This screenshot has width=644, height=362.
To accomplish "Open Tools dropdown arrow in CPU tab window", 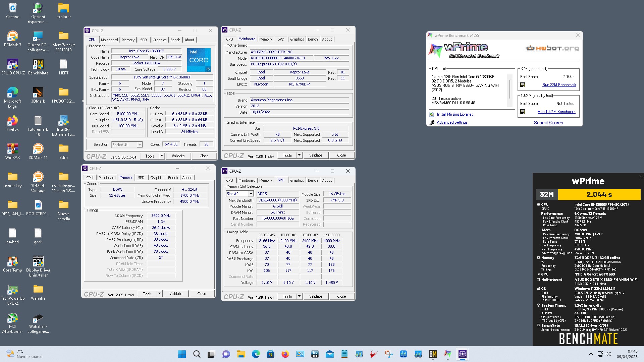I will tap(162, 156).
